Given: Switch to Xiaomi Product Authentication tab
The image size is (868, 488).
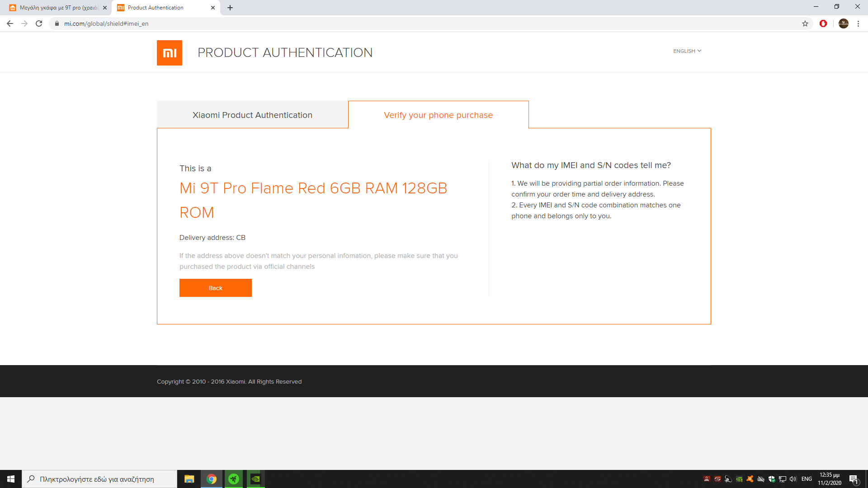Looking at the screenshot, I should tap(252, 115).
